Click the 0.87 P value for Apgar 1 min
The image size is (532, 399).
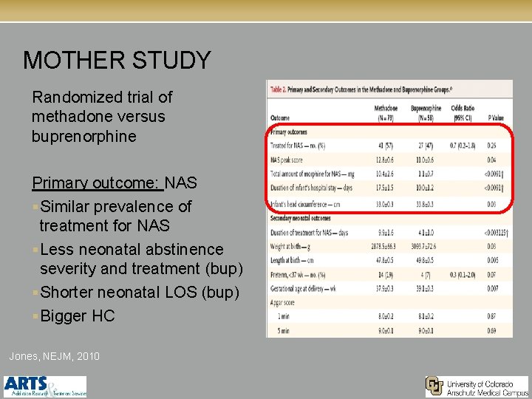491,316
